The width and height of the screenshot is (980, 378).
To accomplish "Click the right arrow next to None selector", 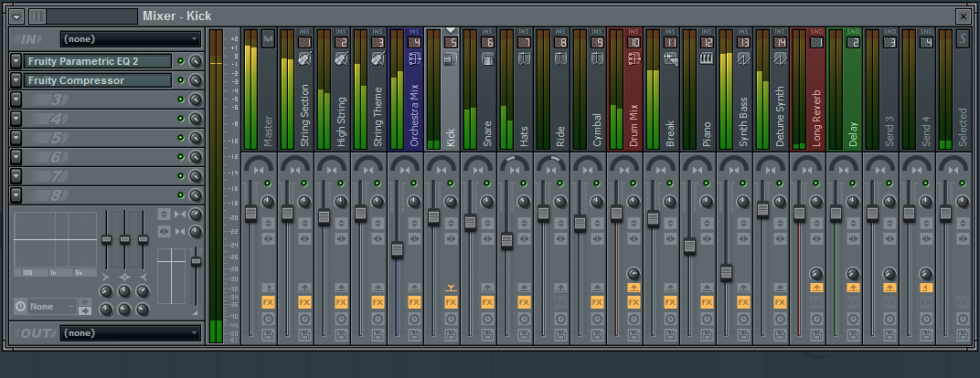I will [x=84, y=310].
